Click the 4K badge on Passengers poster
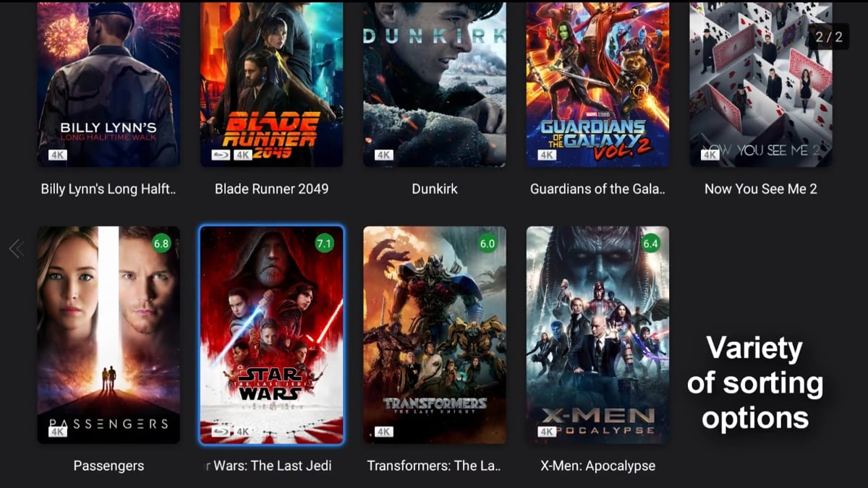Screen dimensions: 868x488 click(58, 432)
